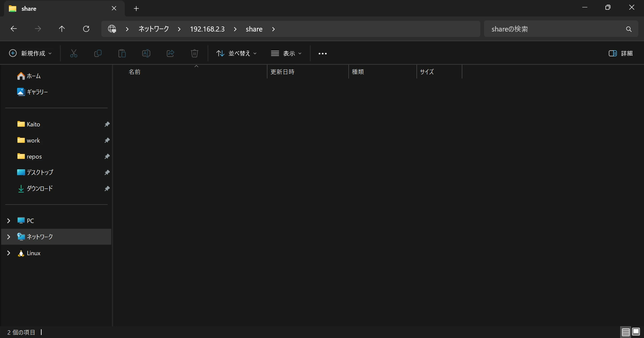Go up one folder level
644x338 pixels.
[62, 29]
